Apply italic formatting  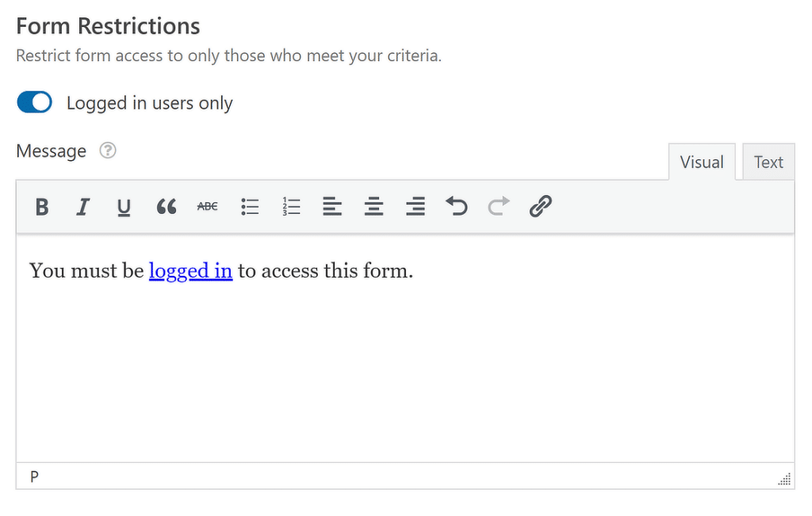(82, 207)
